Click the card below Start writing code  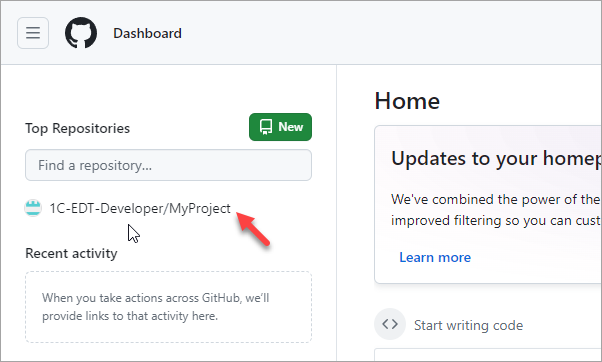pyautogui.click(x=488, y=355)
